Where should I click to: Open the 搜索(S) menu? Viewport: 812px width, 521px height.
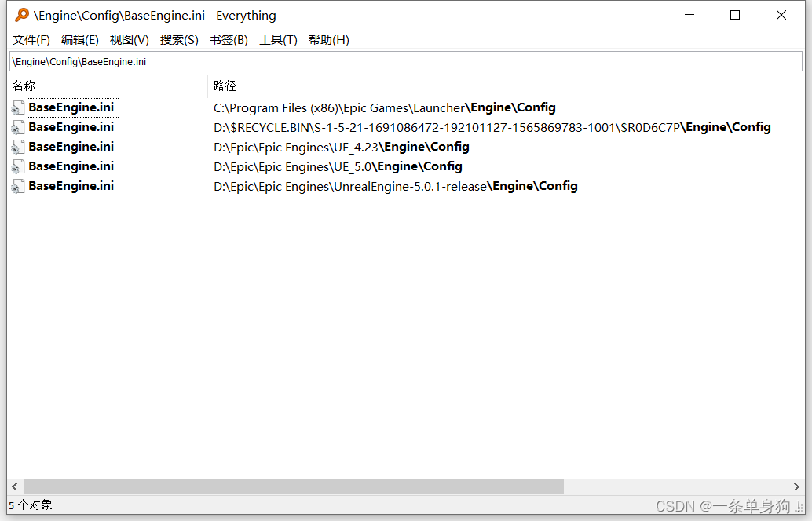tap(179, 40)
